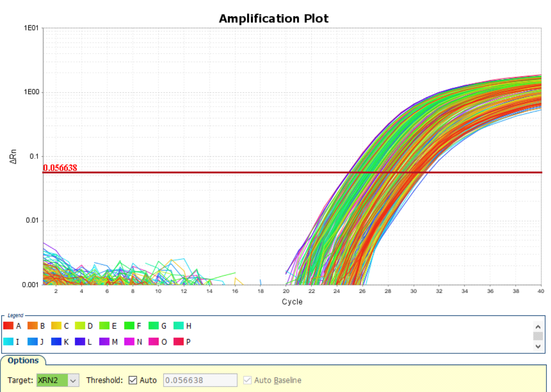Select the yellow C legend swatch

click(x=56, y=326)
